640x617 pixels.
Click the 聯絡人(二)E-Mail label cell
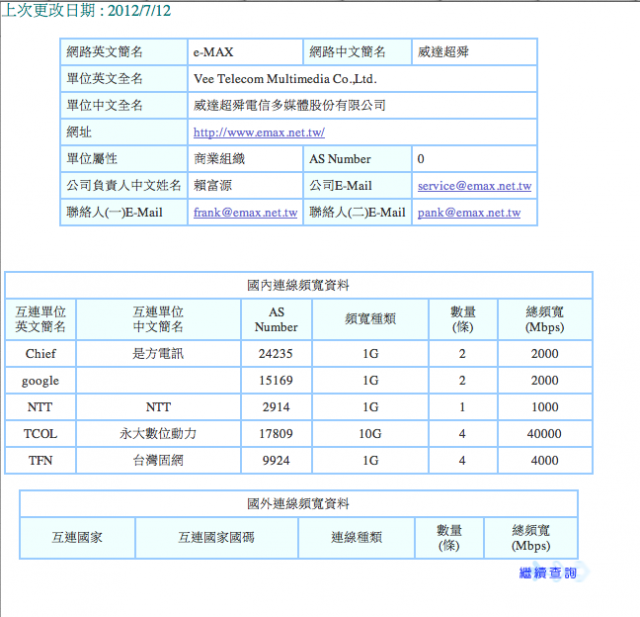pos(357,213)
